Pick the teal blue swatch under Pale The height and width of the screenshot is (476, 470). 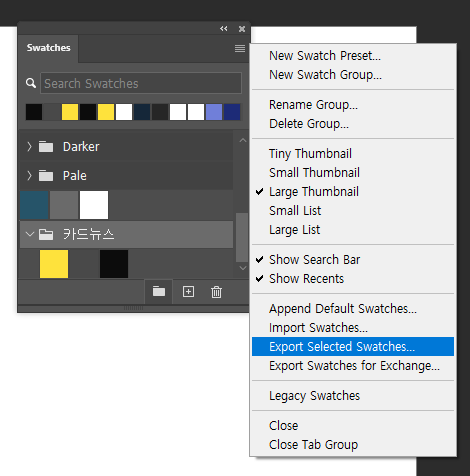pos(34,205)
